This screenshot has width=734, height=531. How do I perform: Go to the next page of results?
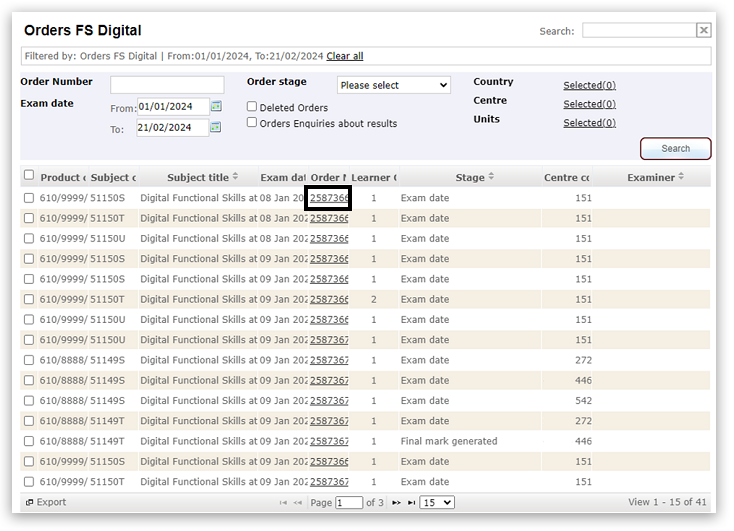[396, 503]
